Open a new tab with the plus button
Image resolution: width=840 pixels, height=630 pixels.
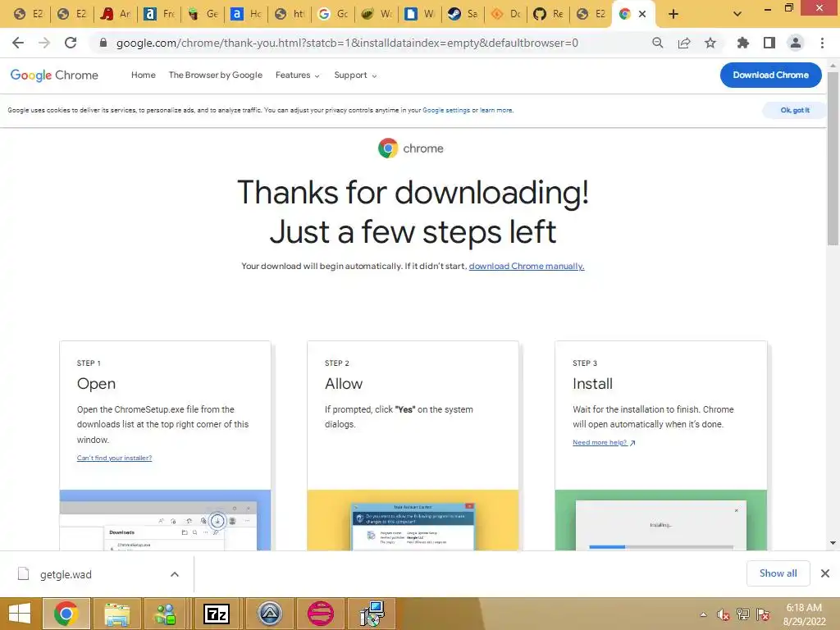tap(673, 14)
